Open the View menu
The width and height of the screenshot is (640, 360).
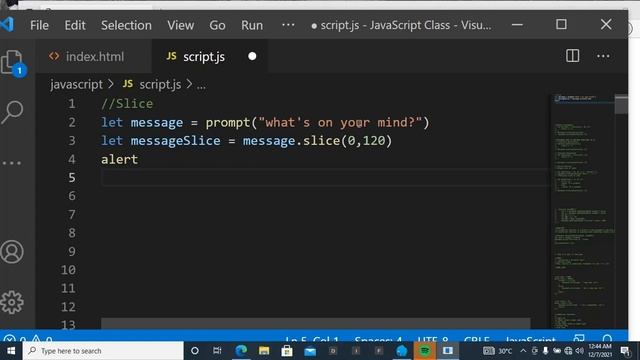[180, 25]
